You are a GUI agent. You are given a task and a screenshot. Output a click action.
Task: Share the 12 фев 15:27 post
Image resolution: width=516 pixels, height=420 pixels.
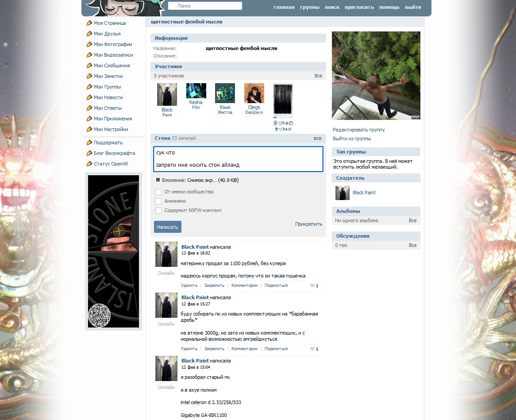pos(276,349)
